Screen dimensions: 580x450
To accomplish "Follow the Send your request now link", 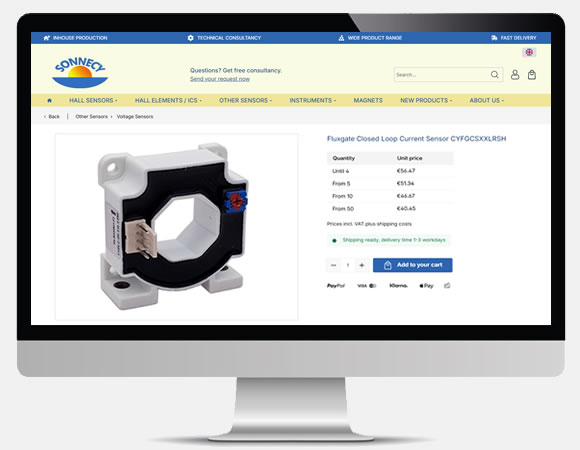I will (x=220, y=79).
